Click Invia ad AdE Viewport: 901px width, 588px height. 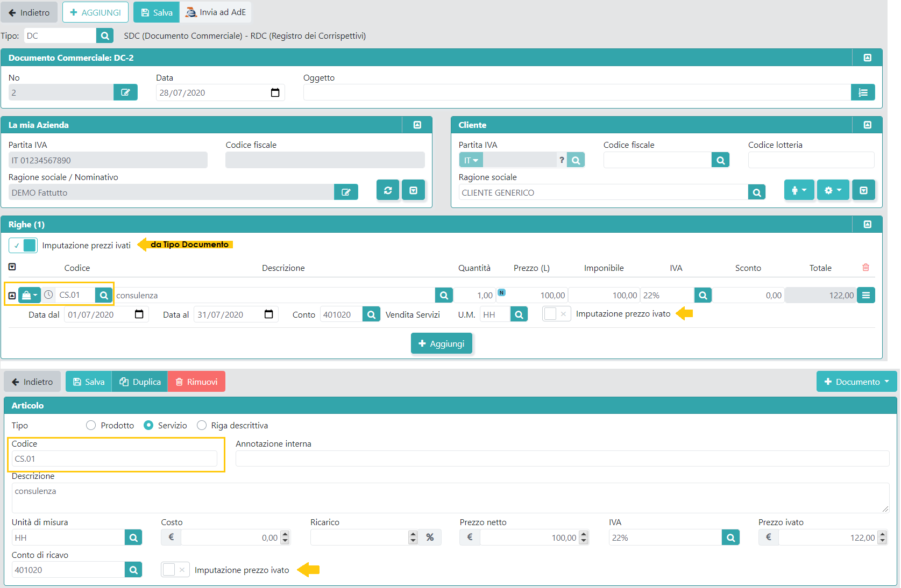[x=216, y=12]
